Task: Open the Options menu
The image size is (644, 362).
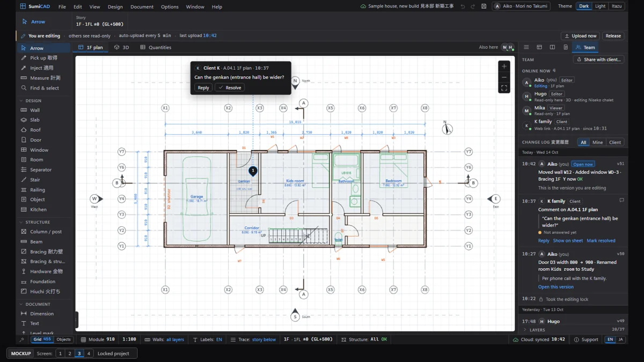Action: (170, 6)
